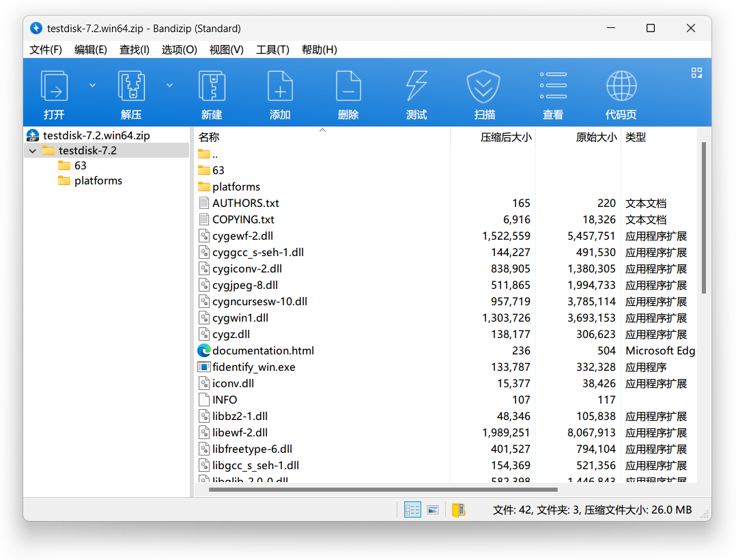Toggle the image preview mode in status bar
This screenshot has height=560, width=736.
[x=433, y=509]
